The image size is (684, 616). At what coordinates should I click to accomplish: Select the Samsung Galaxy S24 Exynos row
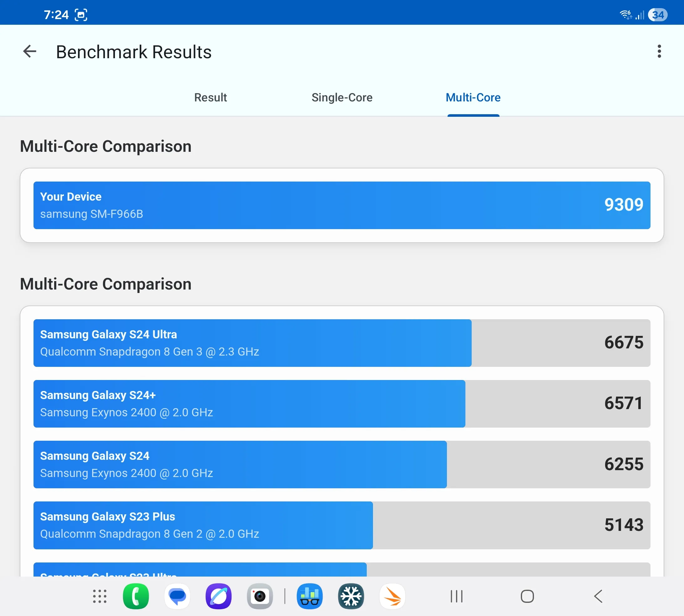(342, 465)
